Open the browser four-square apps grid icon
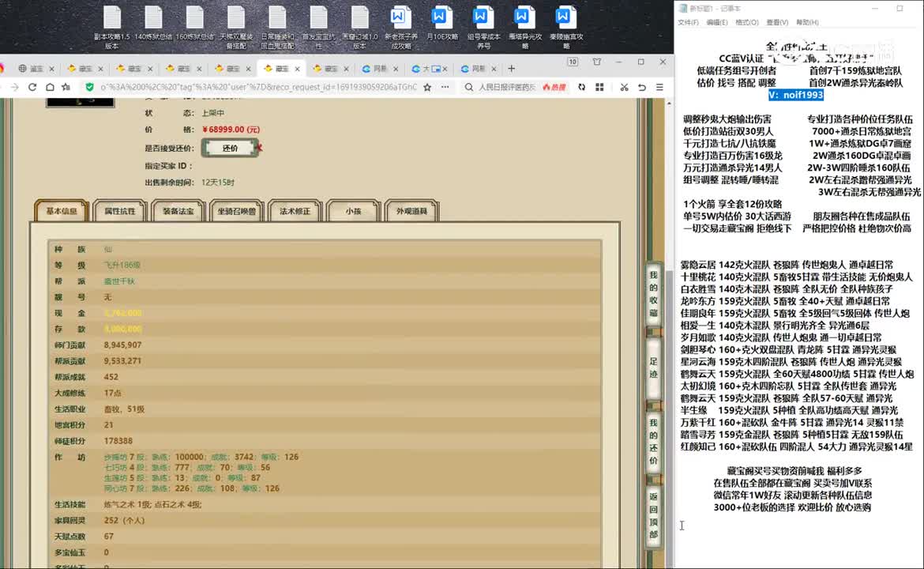The width and height of the screenshot is (924, 569). (x=599, y=87)
